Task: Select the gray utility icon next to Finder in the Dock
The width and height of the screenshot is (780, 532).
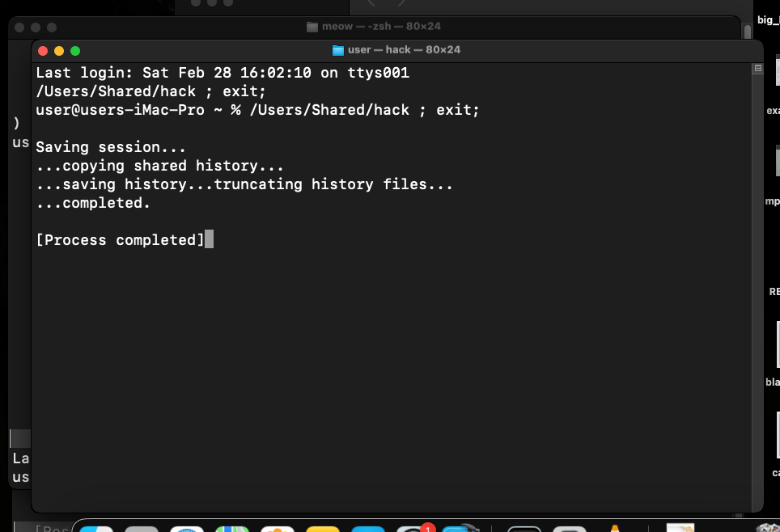Action: (142, 527)
